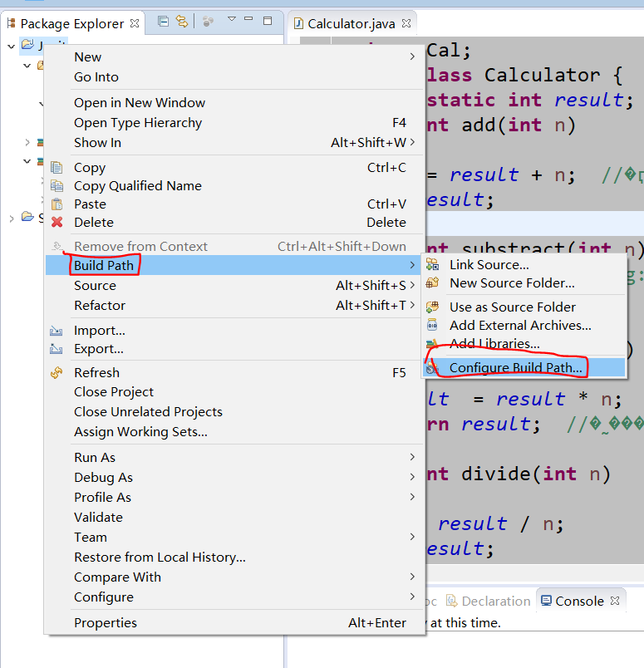Minimize the Package Explorer panel
The width and height of the screenshot is (644, 668).
click(249, 19)
